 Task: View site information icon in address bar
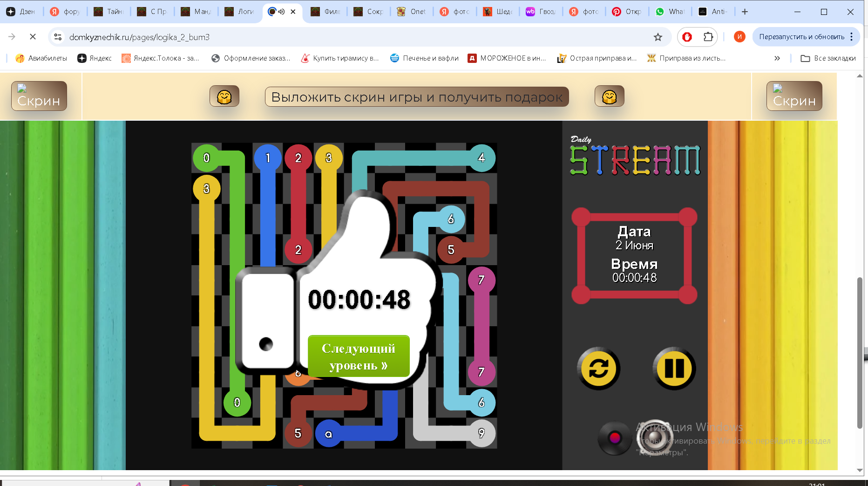[58, 37]
